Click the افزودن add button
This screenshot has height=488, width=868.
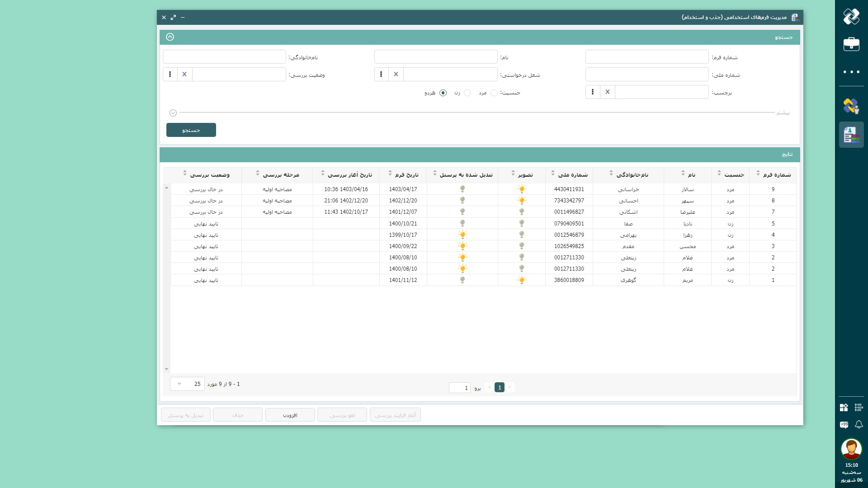[x=290, y=415]
